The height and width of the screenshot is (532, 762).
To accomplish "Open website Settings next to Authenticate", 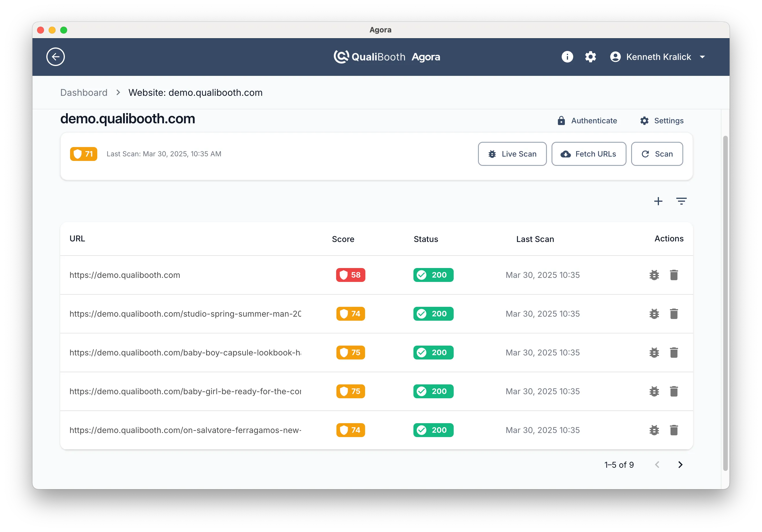I will (662, 120).
